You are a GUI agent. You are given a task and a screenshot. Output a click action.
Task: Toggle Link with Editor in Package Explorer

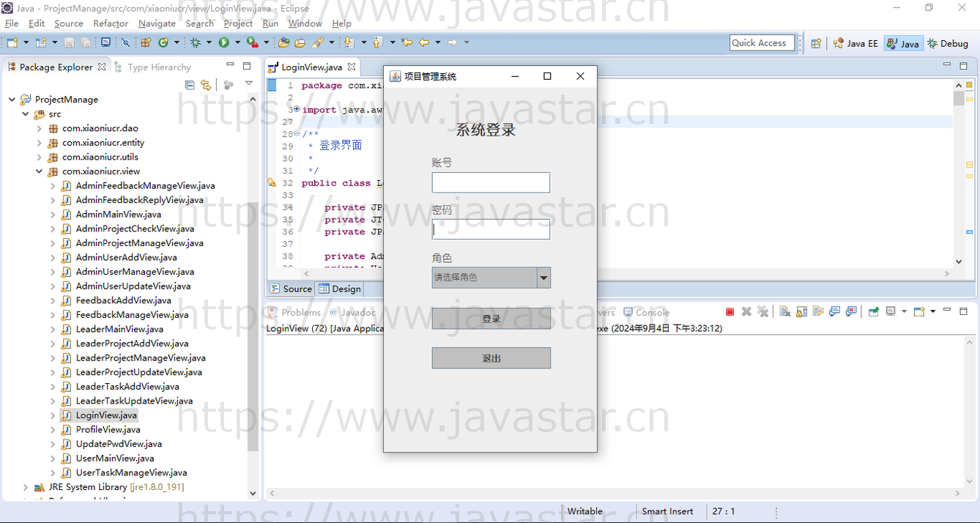(206, 85)
